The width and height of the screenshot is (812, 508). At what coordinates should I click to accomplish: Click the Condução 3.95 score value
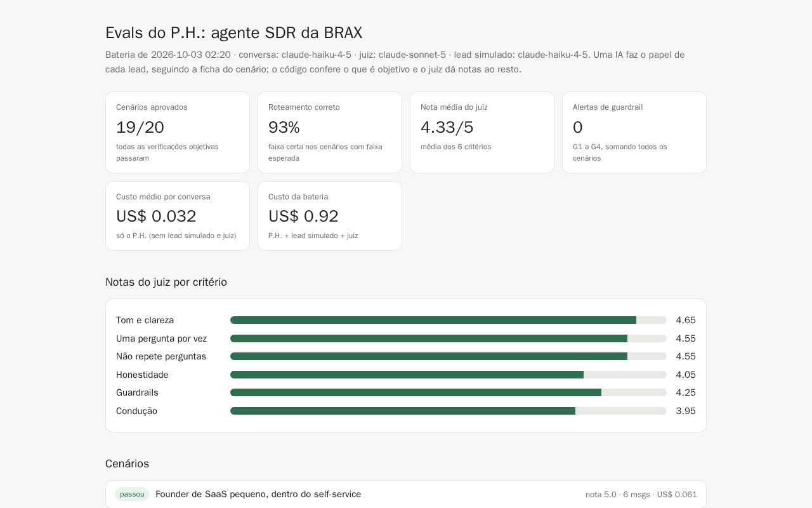tap(686, 411)
